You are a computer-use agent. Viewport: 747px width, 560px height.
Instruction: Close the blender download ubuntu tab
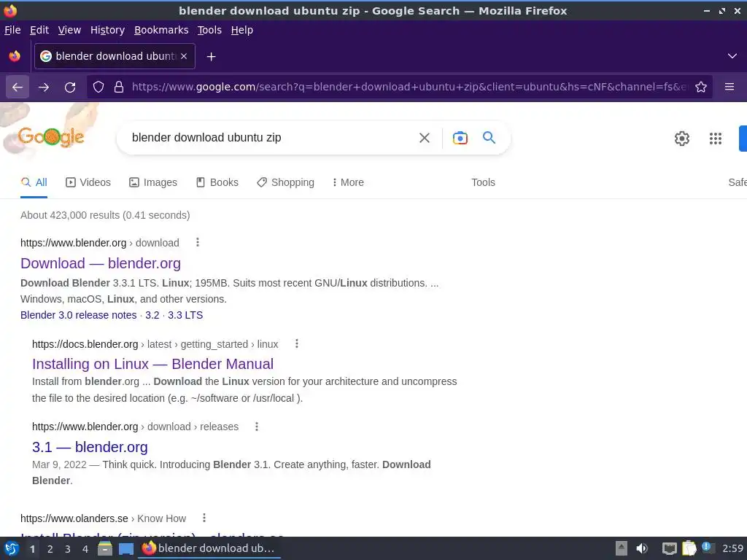click(184, 56)
